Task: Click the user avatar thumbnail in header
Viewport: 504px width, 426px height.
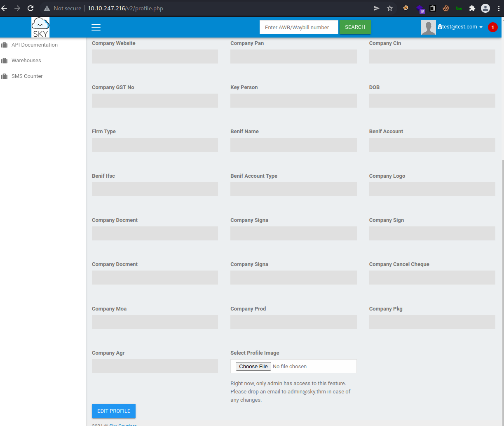Action: 429,27
